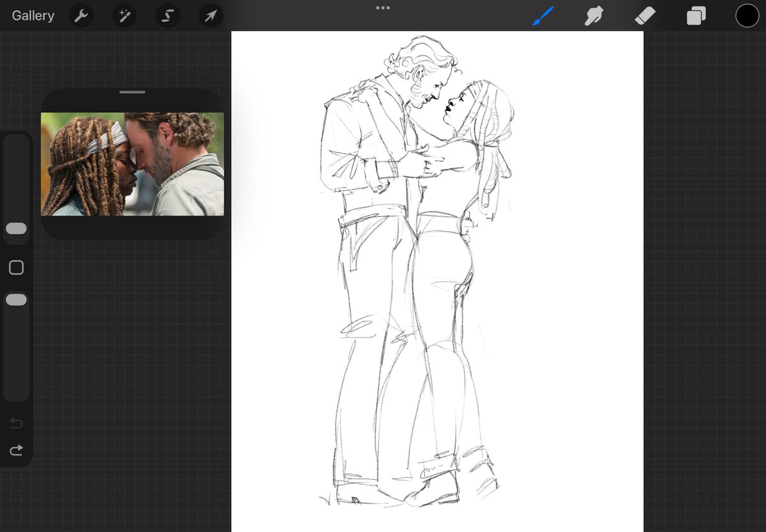Activate the Transform arrow tool
This screenshot has width=766, height=532.
210,16
